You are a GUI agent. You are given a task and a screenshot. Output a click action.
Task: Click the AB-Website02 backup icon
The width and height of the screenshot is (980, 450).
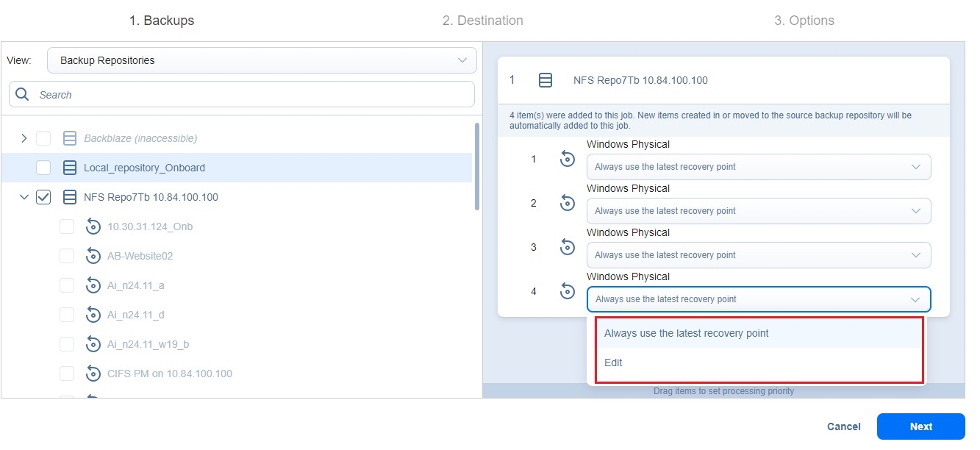93,256
